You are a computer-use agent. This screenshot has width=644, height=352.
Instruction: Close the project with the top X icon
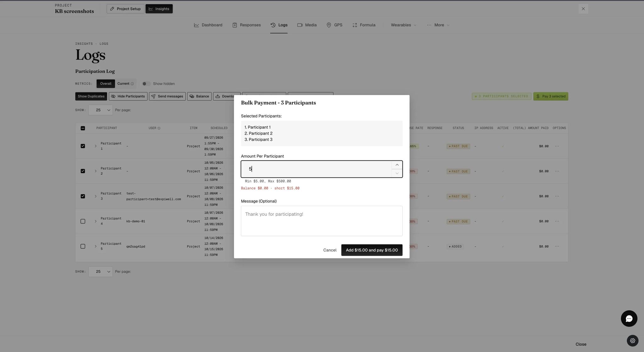[583, 9]
